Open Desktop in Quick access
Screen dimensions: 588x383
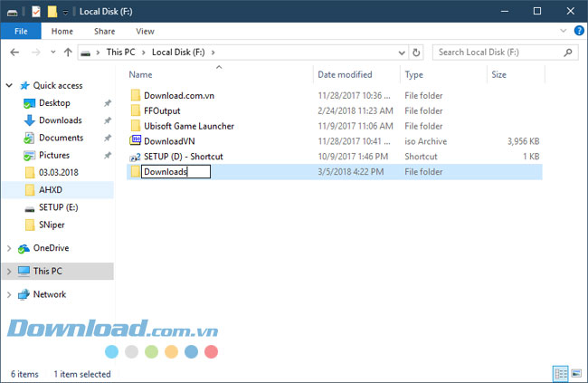coord(54,103)
